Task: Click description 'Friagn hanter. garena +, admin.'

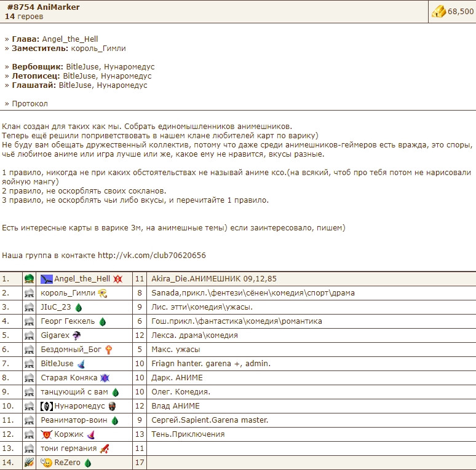Action: (211, 364)
